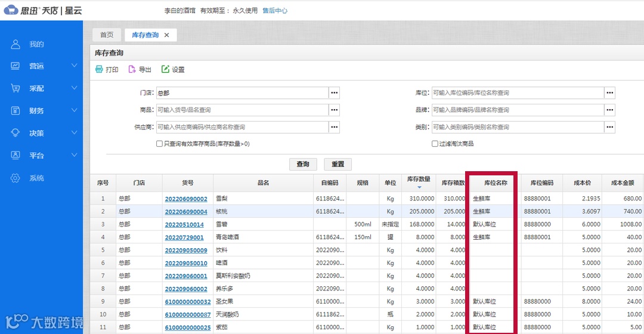Click the 平台 platform icon
Viewport: 644px width, 334px height.
(15, 155)
